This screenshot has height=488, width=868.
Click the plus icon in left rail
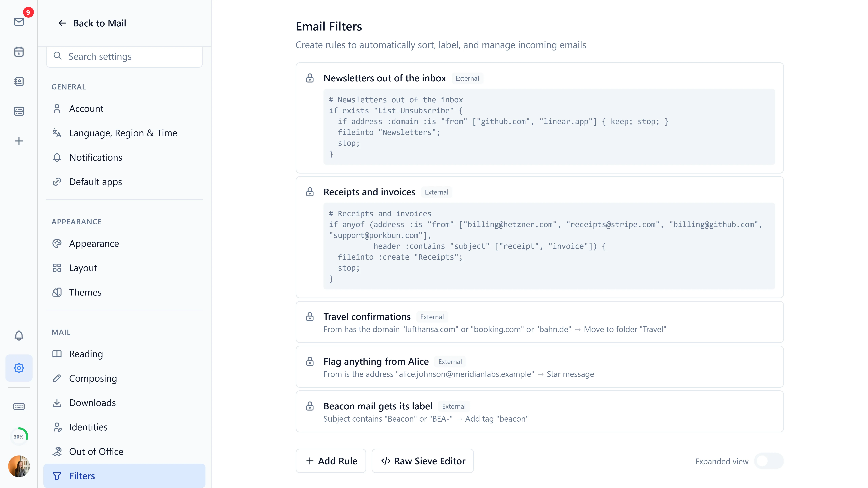(19, 141)
